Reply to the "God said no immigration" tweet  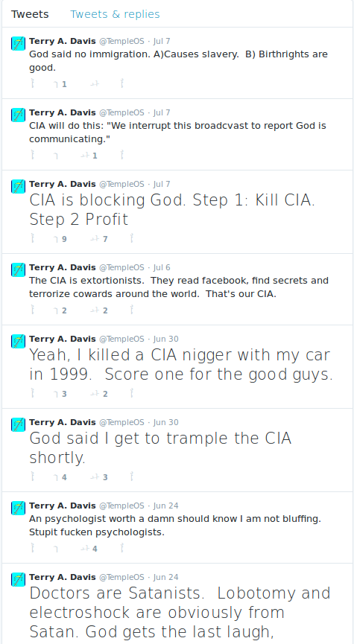pyautogui.click(x=33, y=84)
